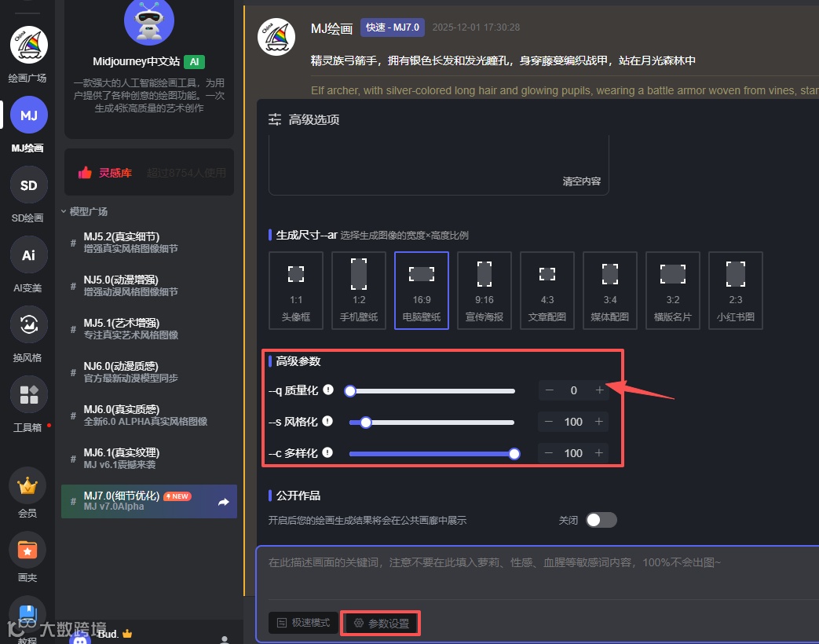Click the share arrow on MJ7.0 row
This screenshot has width=819, height=644.
tap(224, 502)
